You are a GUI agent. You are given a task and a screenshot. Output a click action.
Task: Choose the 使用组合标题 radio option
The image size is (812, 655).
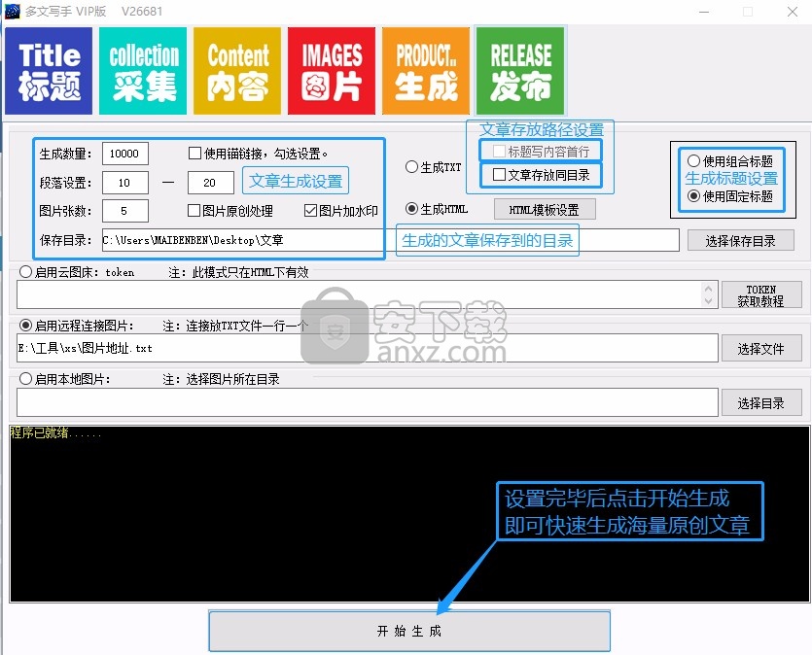pos(693,161)
